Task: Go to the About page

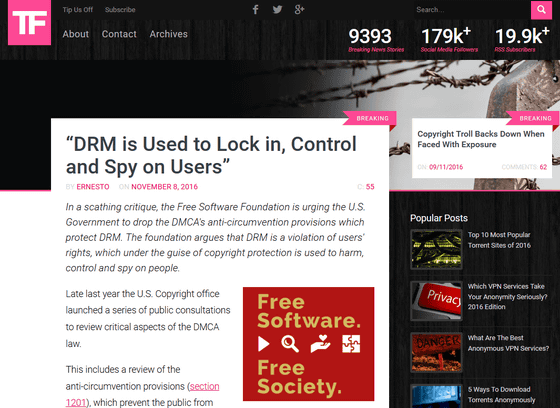Action: tap(75, 34)
